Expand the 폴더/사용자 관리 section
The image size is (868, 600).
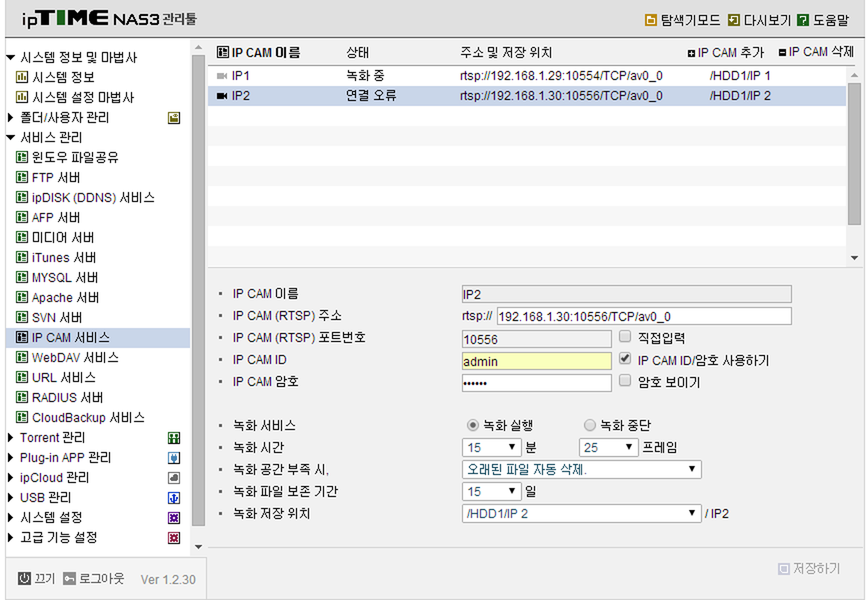coord(10,118)
